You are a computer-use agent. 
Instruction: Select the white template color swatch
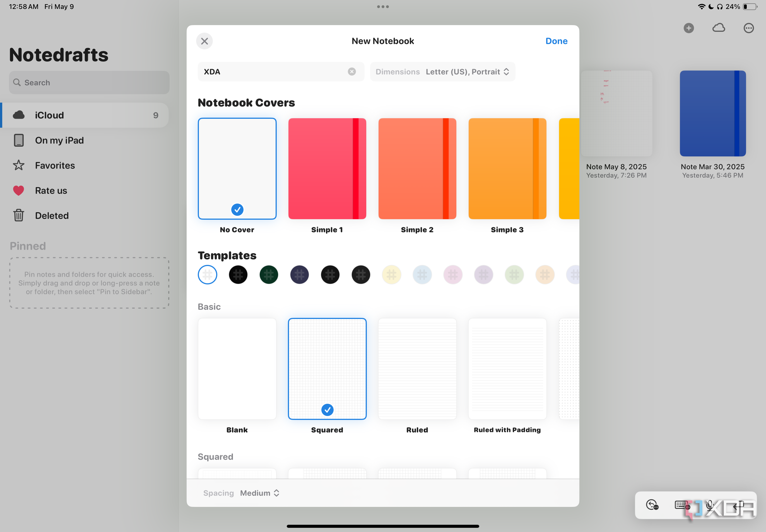[208, 275]
